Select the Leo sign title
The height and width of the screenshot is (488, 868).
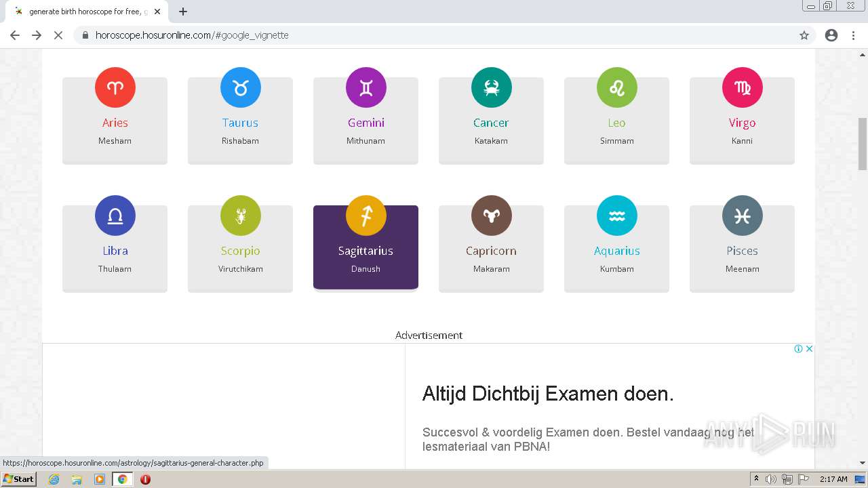(617, 123)
